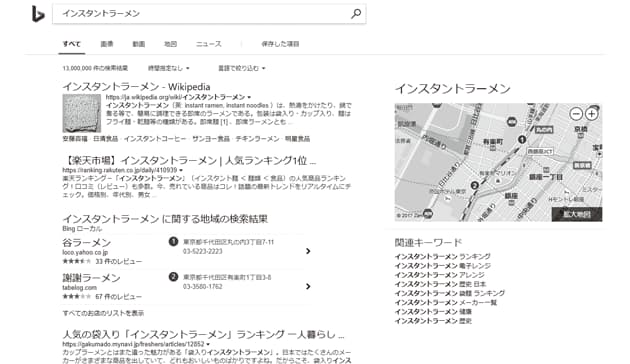Screen dimensions: 630x364
Task: Open the ニュース tab
Action: [209, 44]
